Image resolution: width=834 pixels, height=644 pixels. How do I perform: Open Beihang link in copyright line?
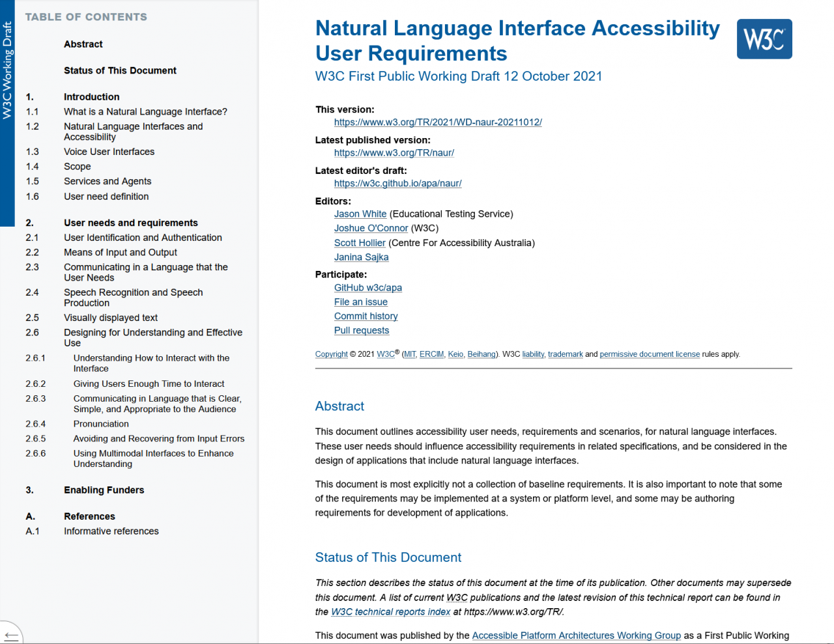(x=482, y=354)
